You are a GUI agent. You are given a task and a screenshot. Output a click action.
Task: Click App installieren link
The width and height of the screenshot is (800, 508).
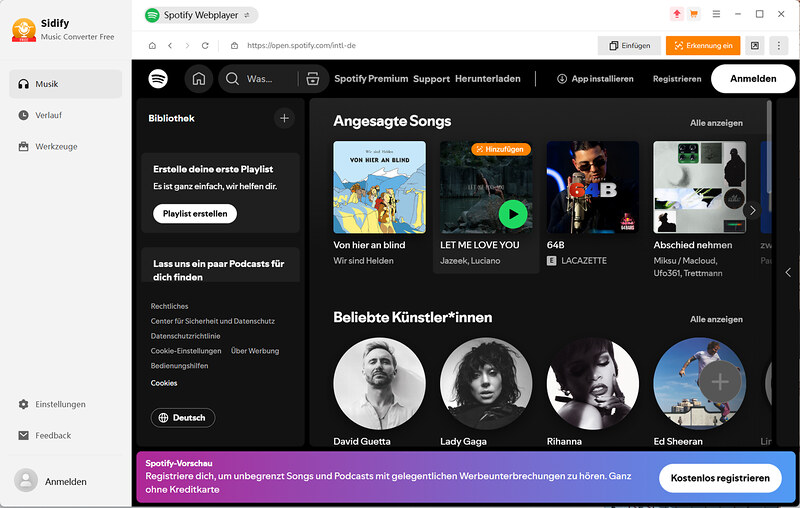[x=595, y=79]
